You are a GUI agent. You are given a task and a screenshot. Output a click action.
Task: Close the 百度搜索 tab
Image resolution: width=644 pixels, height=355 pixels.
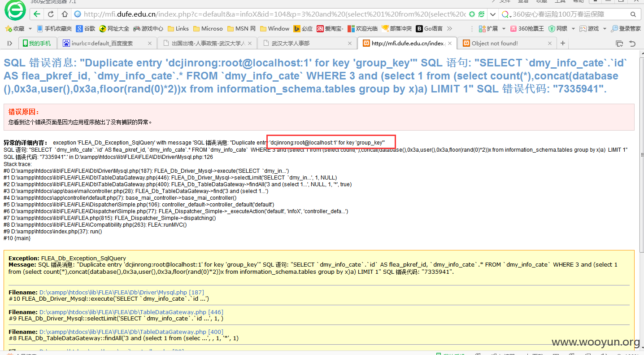click(x=150, y=44)
